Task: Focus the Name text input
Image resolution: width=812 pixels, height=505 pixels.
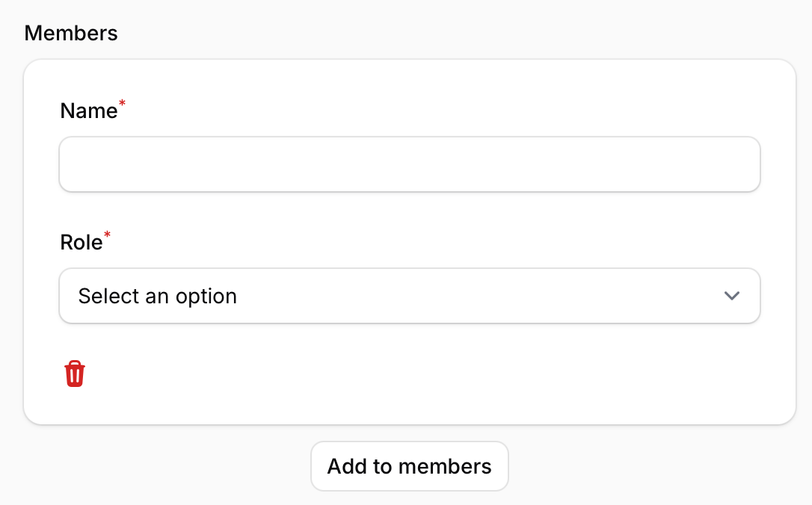Action: (x=409, y=164)
